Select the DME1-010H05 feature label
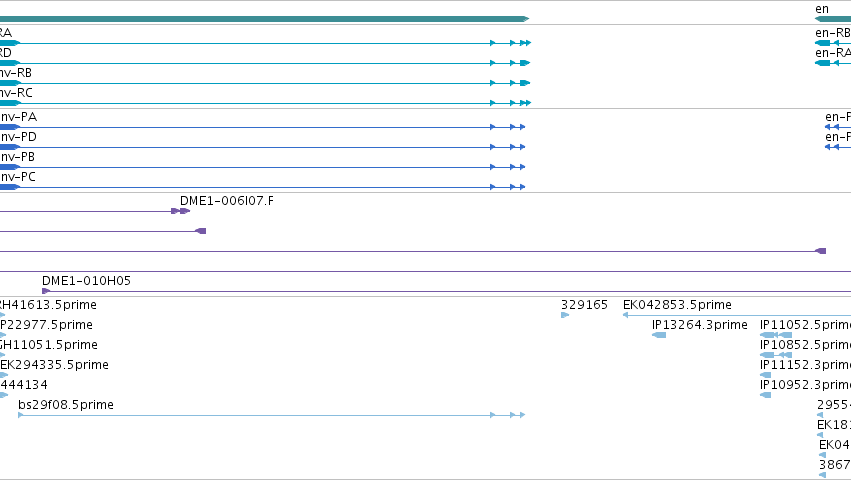This screenshot has width=851, height=480. tap(86, 281)
